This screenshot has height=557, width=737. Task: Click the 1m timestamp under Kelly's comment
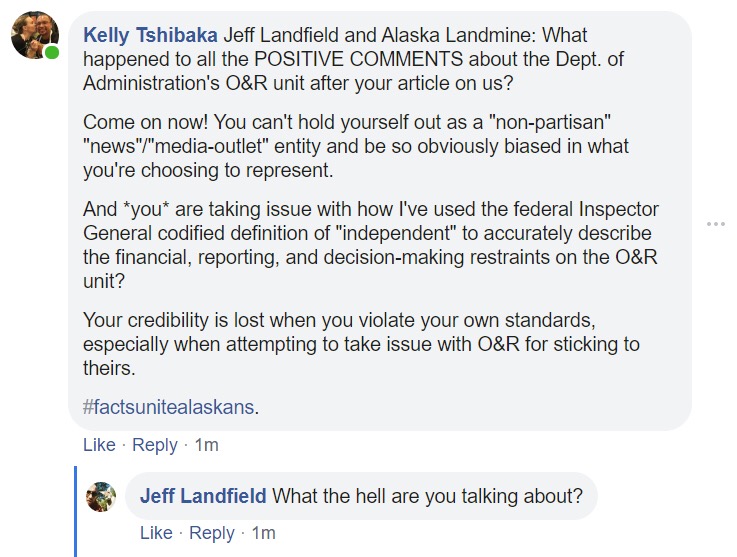(x=206, y=445)
